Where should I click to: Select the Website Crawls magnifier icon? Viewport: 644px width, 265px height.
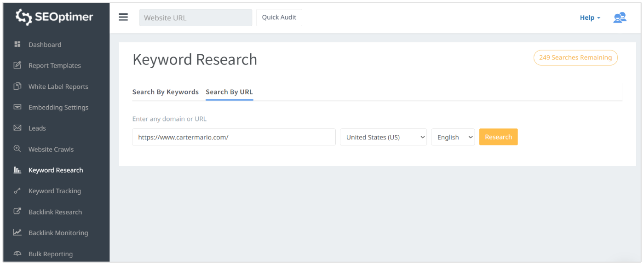pos(17,149)
